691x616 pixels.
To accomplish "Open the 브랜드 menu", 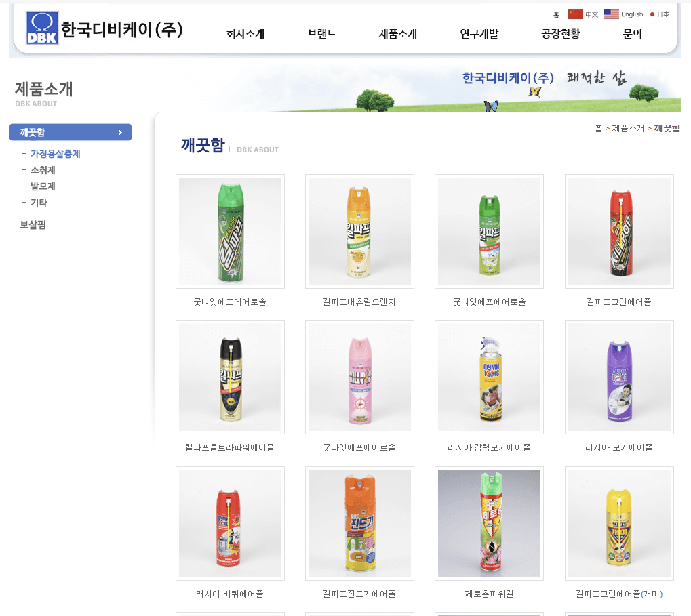I will pyautogui.click(x=321, y=33).
